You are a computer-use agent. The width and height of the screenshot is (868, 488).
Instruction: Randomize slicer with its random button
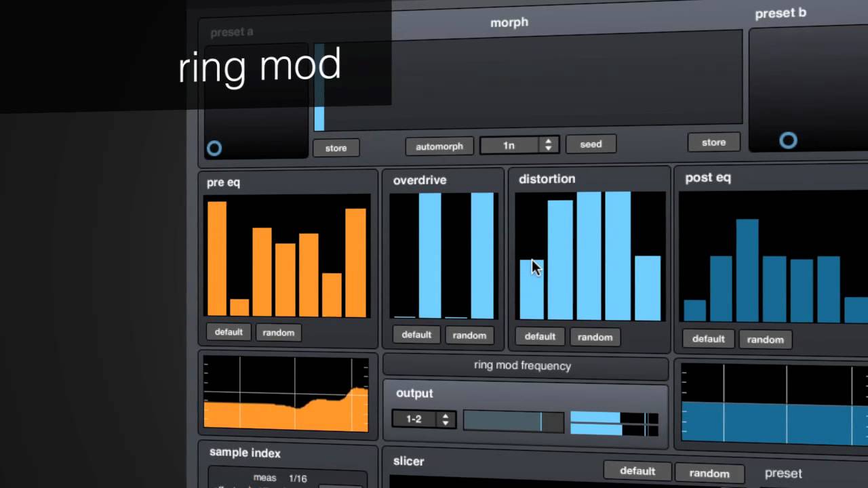709,473
